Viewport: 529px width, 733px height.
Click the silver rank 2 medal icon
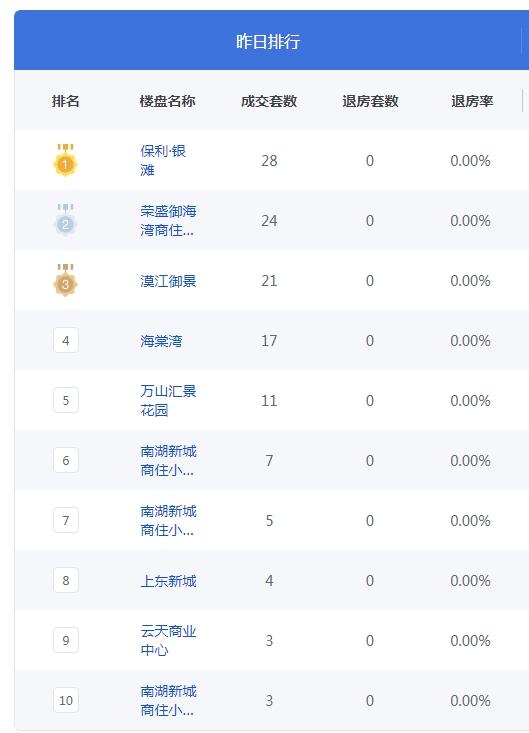pyautogui.click(x=65, y=220)
